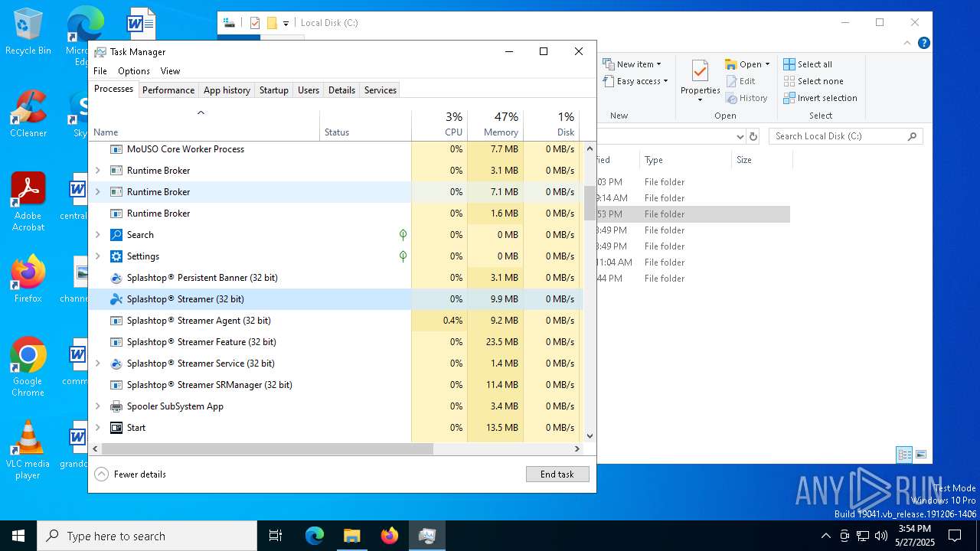Expand Spooler SubSystem App group
This screenshot has width=980, height=551.
(x=97, y=406)
